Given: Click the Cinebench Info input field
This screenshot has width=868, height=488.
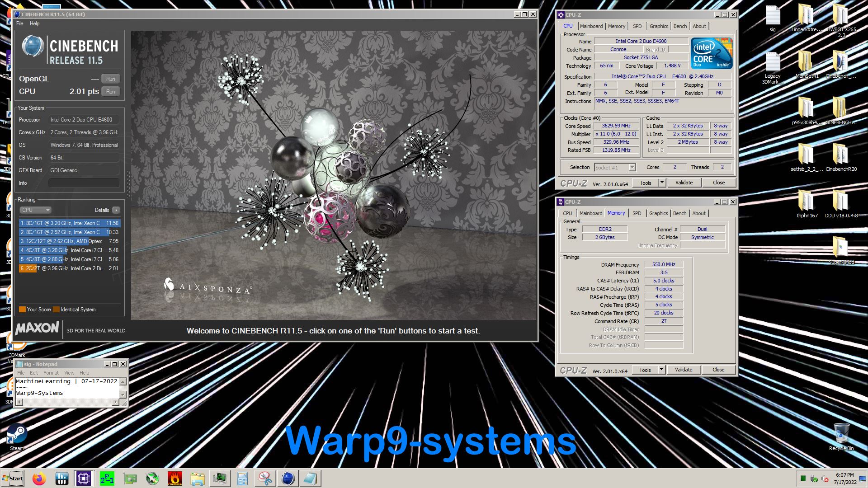Looking at the screenshot, I should point(84,183).
